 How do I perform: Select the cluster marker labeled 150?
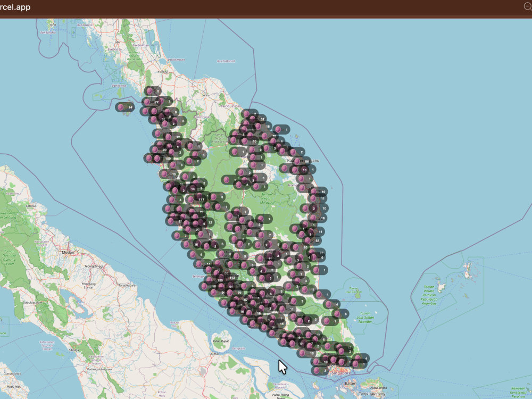click(216, 280)
